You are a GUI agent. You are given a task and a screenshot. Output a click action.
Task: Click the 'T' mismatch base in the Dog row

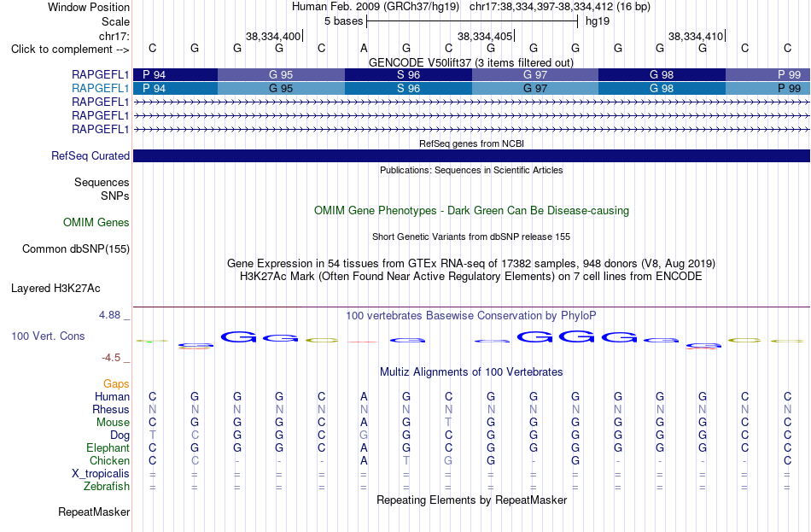(x=153, y=436)
